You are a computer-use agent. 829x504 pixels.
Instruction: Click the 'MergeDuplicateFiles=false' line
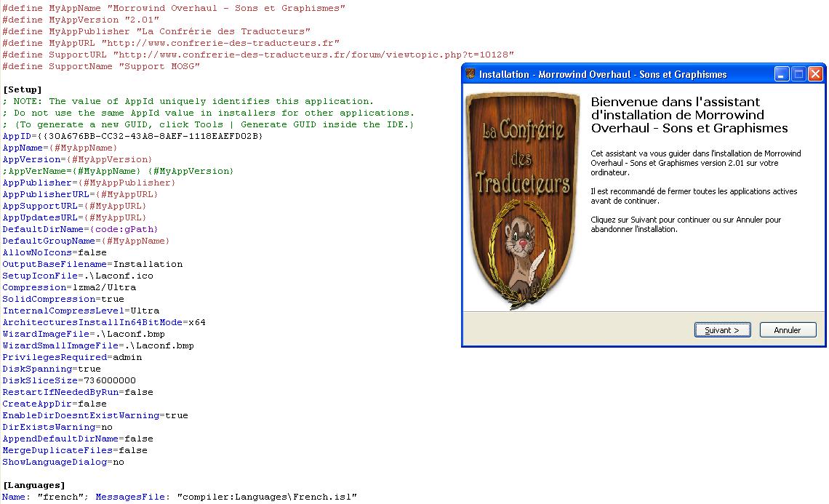pos(75,450)
